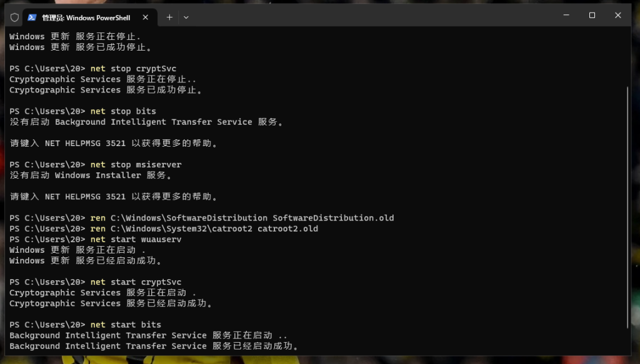Click 'Windows 更新 服务已成功停止。' line

point(81,47)
